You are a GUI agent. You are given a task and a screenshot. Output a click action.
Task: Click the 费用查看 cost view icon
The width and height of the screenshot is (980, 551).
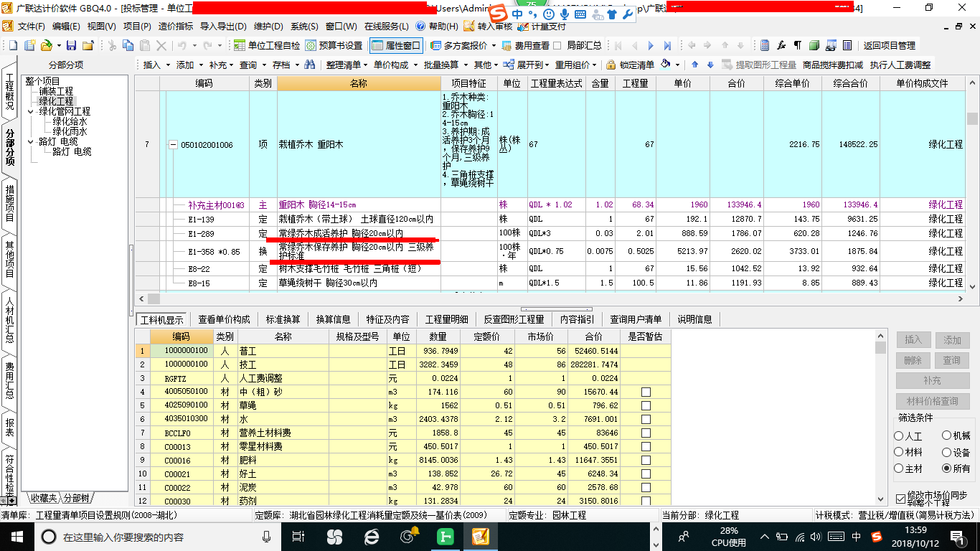tap(508, 45)
